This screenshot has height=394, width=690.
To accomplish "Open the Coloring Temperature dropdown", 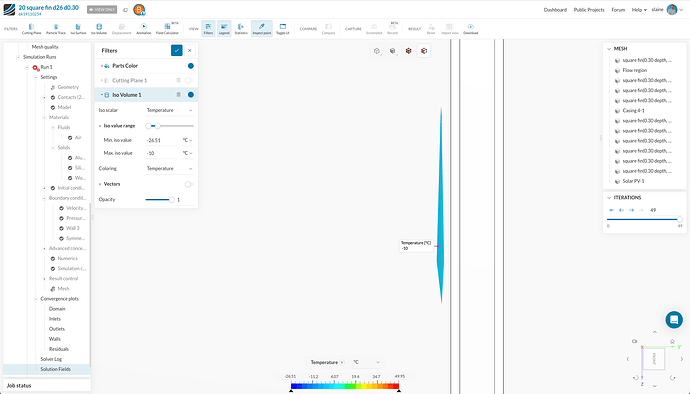I will coord(169,169).
